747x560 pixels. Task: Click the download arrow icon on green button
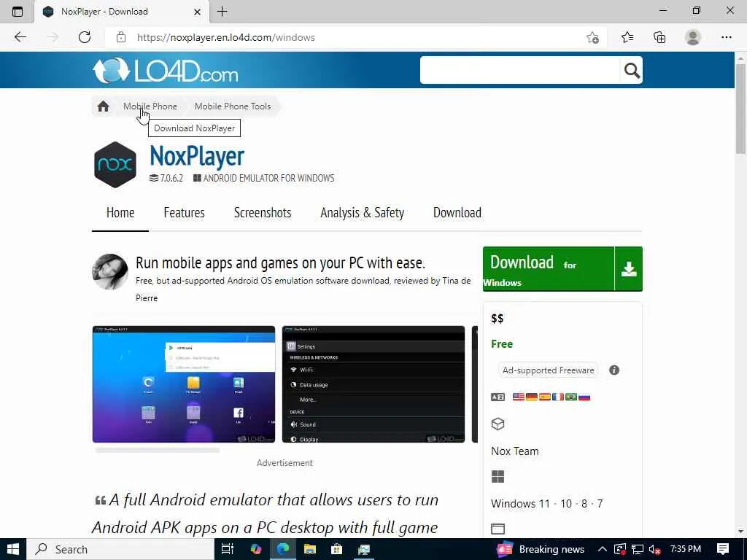click(629, 269)
